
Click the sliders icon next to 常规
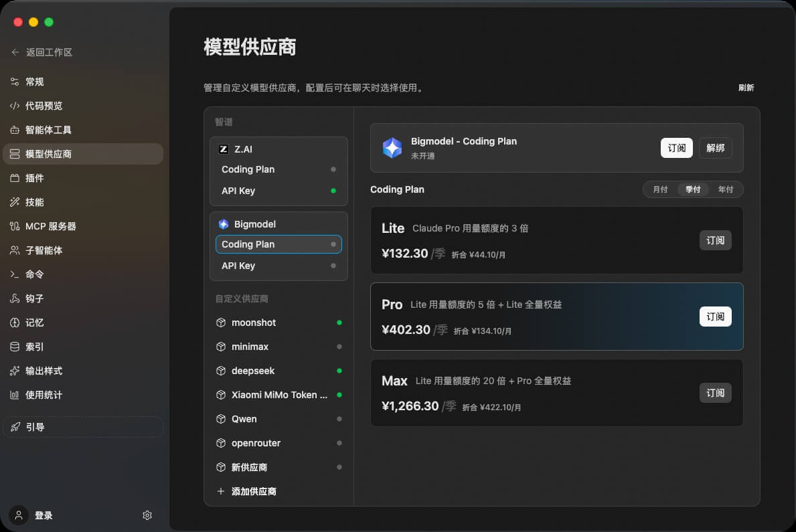[x=15, y=82]
